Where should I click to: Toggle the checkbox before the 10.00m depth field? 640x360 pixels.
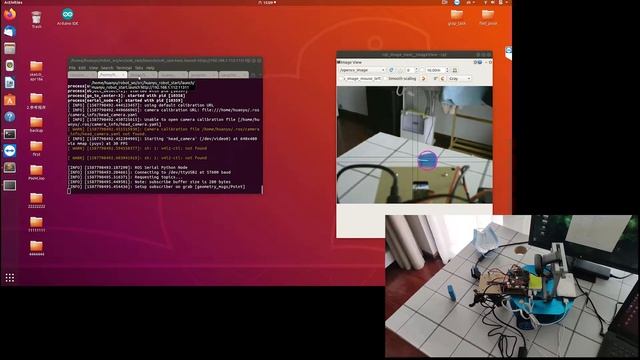tap(421, 70)
